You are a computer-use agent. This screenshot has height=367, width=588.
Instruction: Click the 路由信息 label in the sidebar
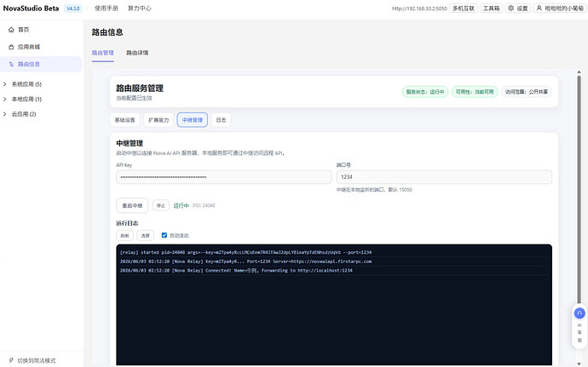point(29,64)
